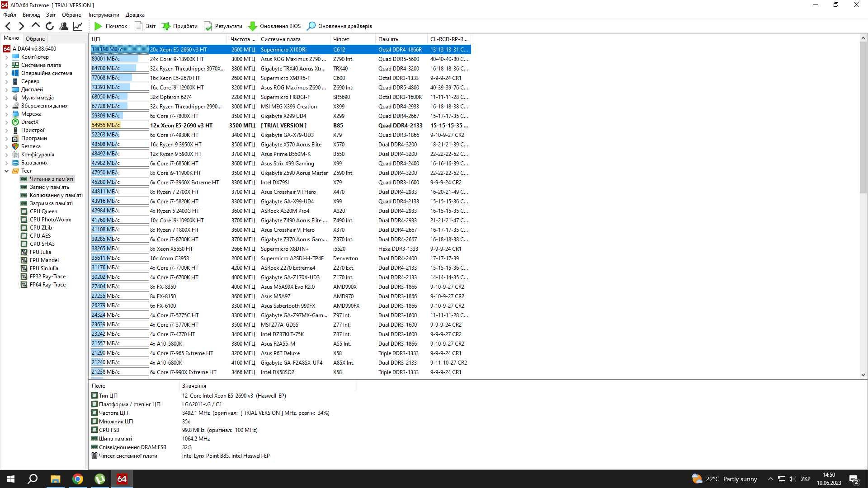Sort by Чіпсет column header
This screenshot has width=868, height=488.
point(353,39)
